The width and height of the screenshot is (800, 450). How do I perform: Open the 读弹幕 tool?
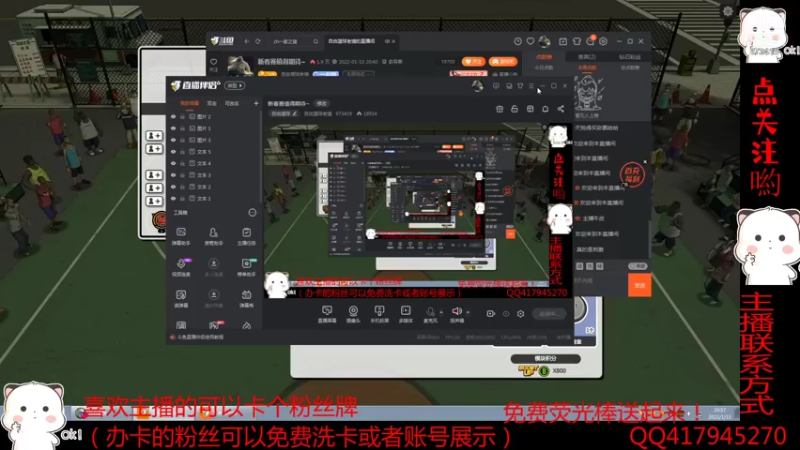point(181,299)
